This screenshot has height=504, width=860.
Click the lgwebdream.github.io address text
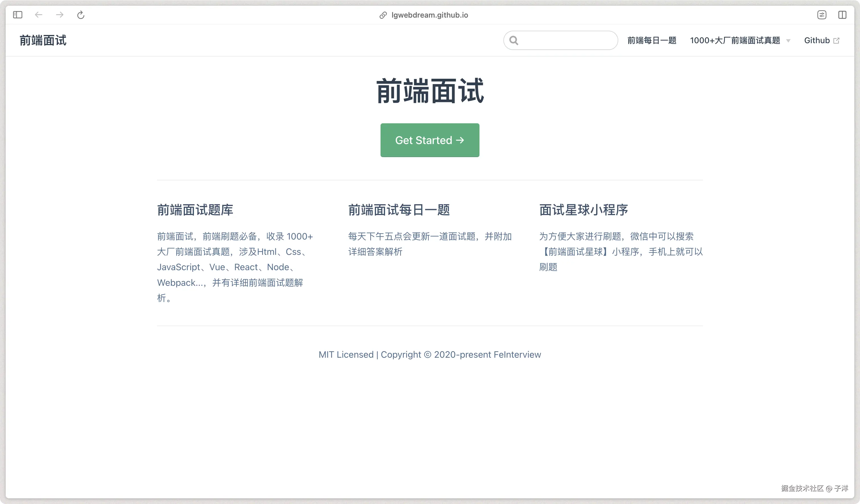[x=429, y=15]
